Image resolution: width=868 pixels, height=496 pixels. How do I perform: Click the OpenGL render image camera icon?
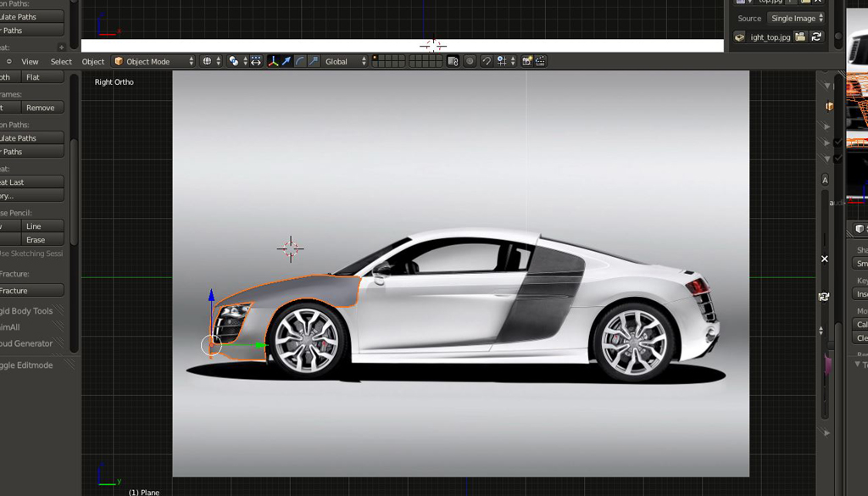point(527,61)
